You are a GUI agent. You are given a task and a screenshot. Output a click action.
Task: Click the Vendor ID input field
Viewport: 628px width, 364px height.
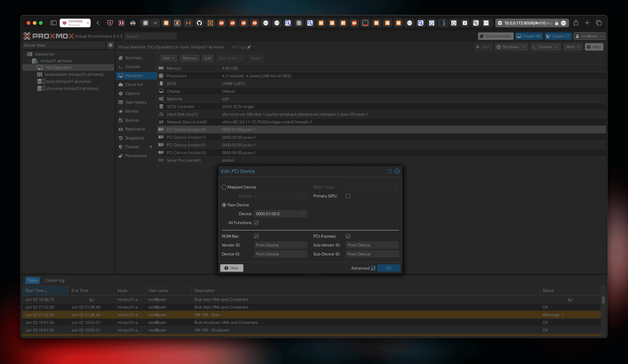coord(280,245)
